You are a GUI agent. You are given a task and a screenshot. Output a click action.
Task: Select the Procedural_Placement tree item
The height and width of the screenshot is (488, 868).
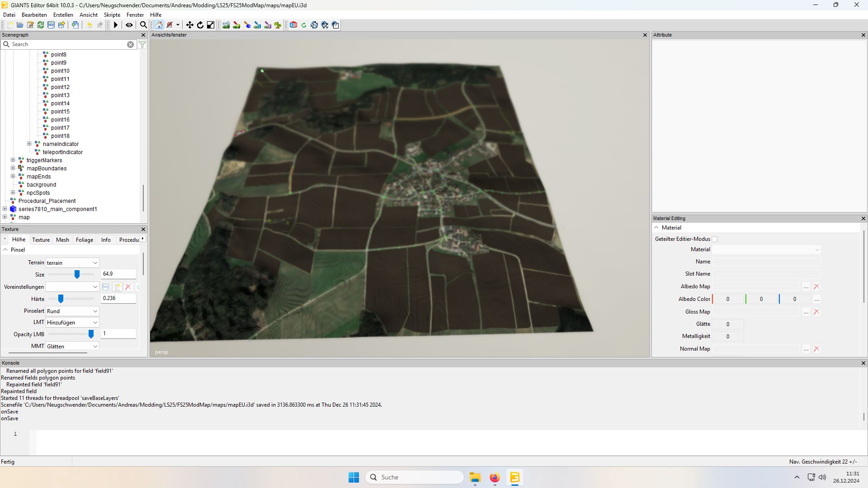click(47, 201)
